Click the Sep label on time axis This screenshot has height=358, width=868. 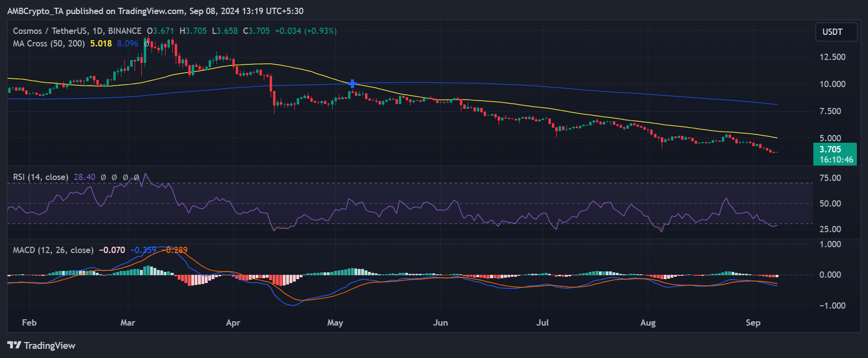click(x=753, y=323)
